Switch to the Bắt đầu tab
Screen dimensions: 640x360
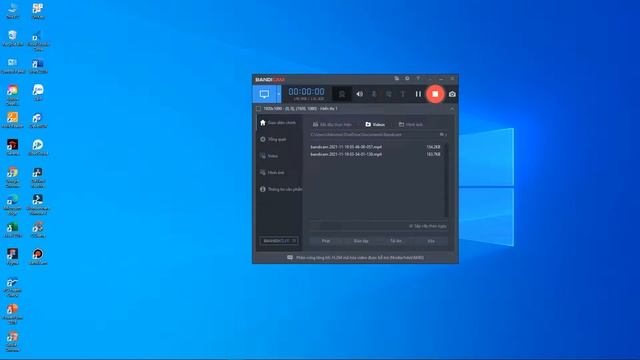332,124
